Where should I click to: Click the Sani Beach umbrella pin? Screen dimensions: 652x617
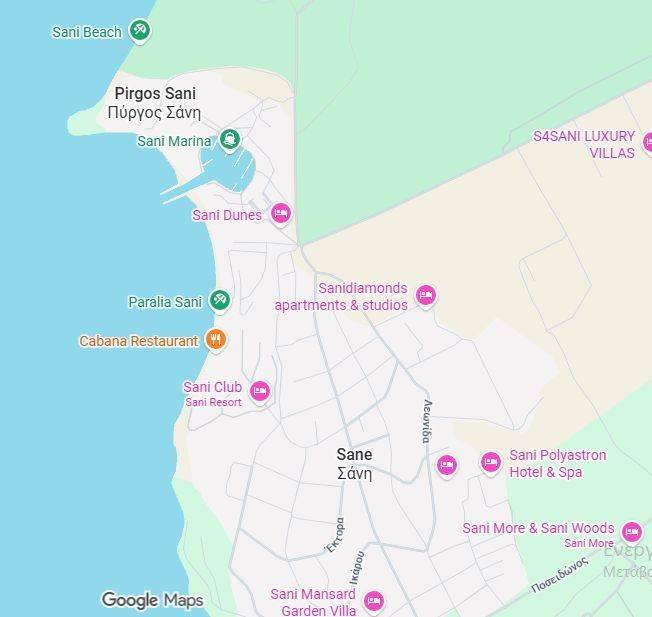pyautogui.click(x=140, y=30)
